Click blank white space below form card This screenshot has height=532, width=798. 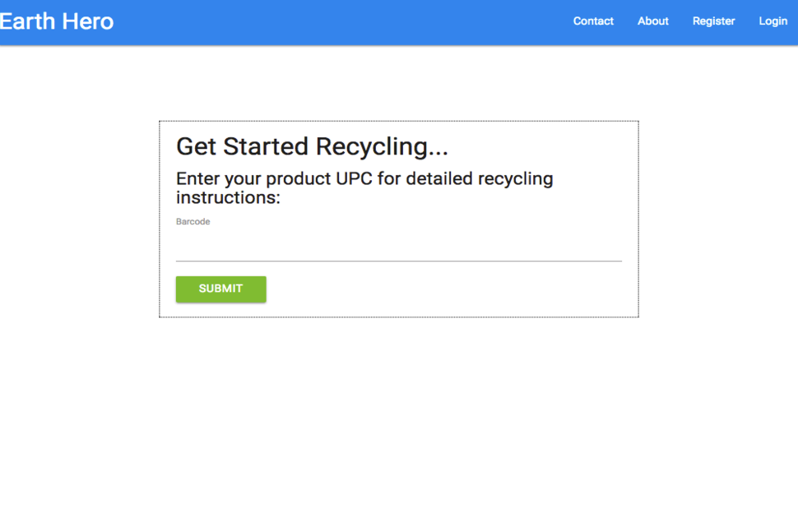pyautogui.click(x=398, y=422)
